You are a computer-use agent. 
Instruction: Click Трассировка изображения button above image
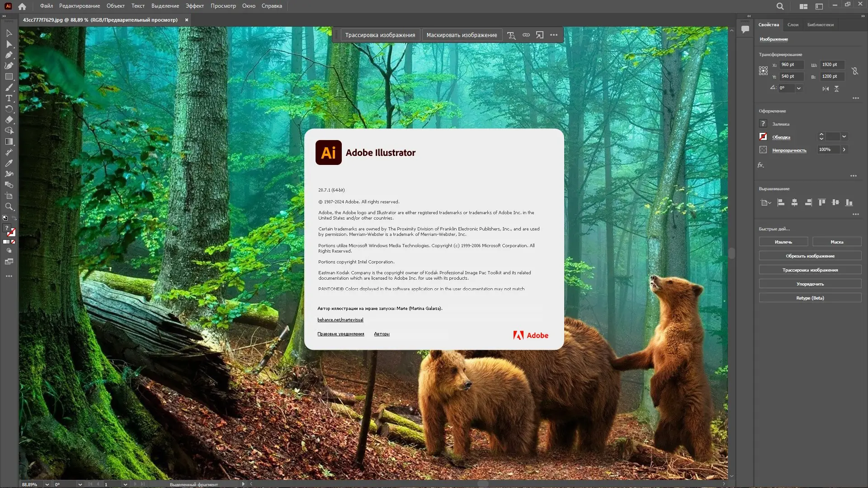380,35
